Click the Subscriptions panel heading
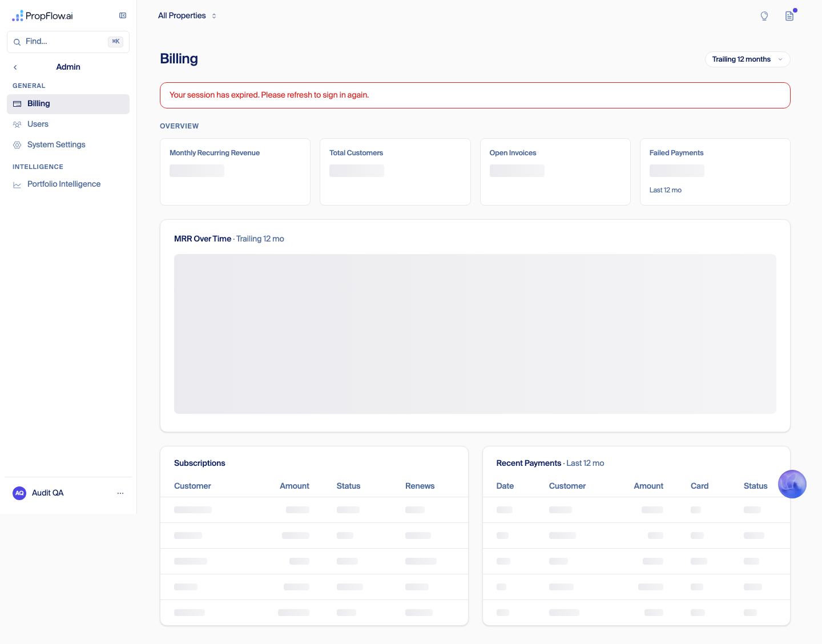Screen dimensions: 822x644 click(200, 464)
